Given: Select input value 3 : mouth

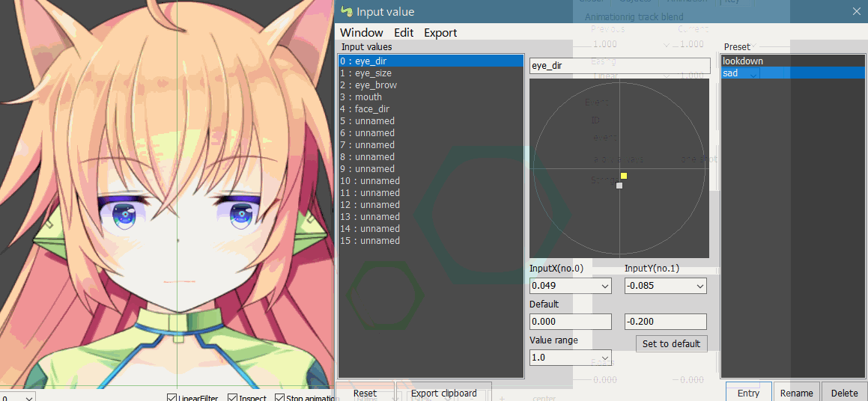Looking at the screenshot, I should [431, 97].
